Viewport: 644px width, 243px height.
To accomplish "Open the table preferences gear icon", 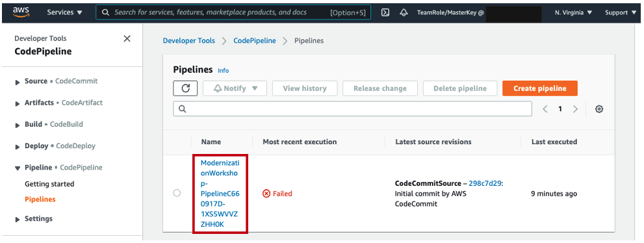I will 599,109.
